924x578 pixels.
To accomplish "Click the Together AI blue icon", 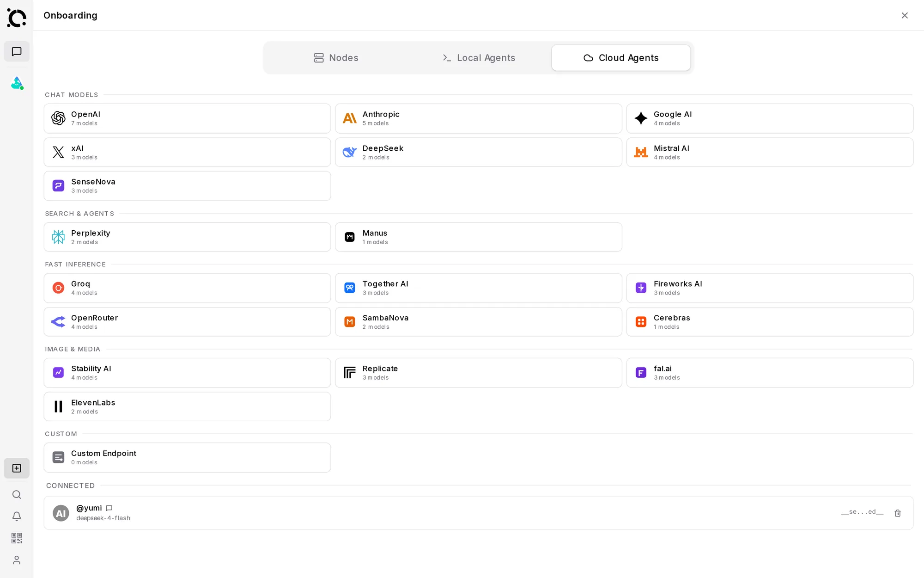I will (x=350, y=288).
